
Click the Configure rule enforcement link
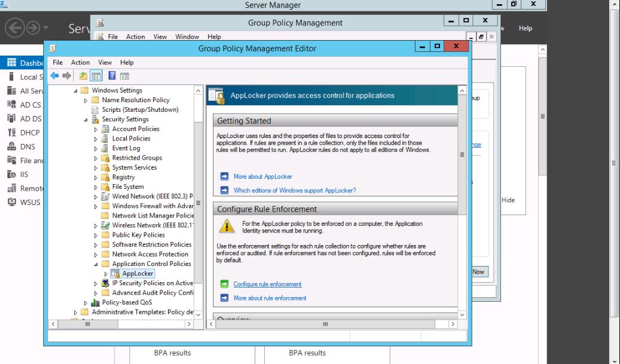tap(267, 284)
